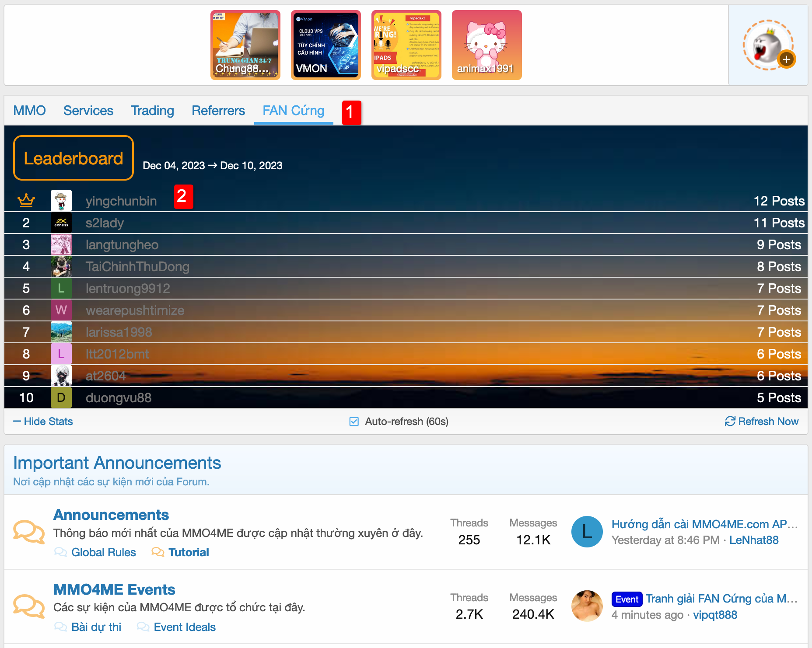Select the FAN Cứng tab

click(294, 111)
